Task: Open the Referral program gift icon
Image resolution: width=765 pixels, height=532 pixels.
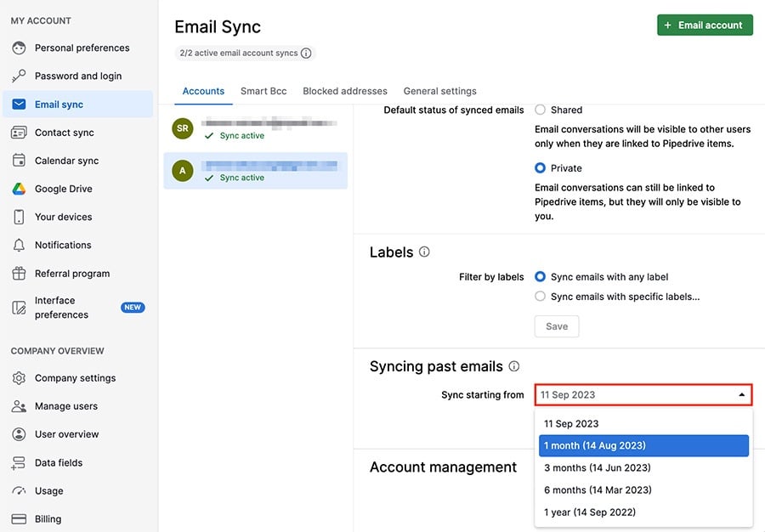Action: click(x=19, y=273)
